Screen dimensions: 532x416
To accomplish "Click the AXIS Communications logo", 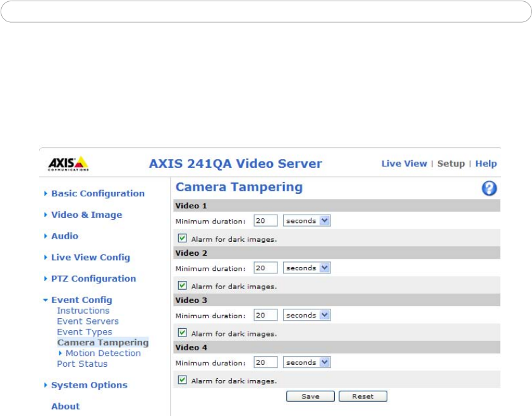I will 68,163.
